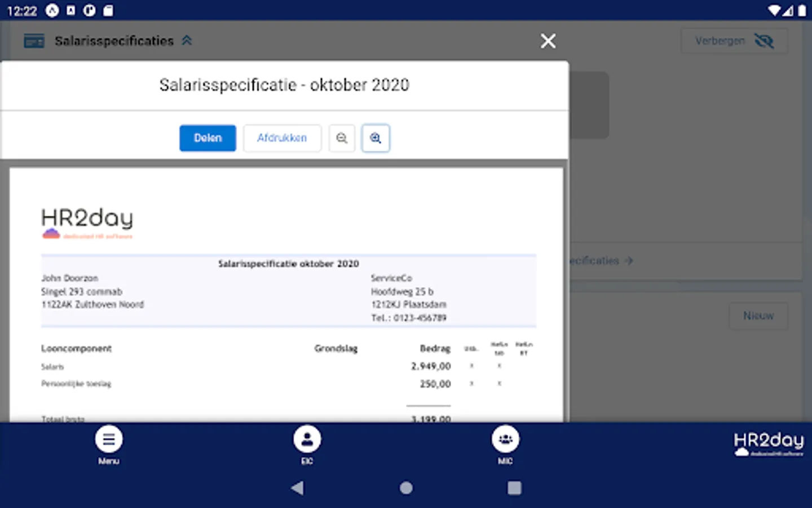Tap the Wi-Fi status icon
This screenshot has height=508, width=812.
tap(774, 11)
